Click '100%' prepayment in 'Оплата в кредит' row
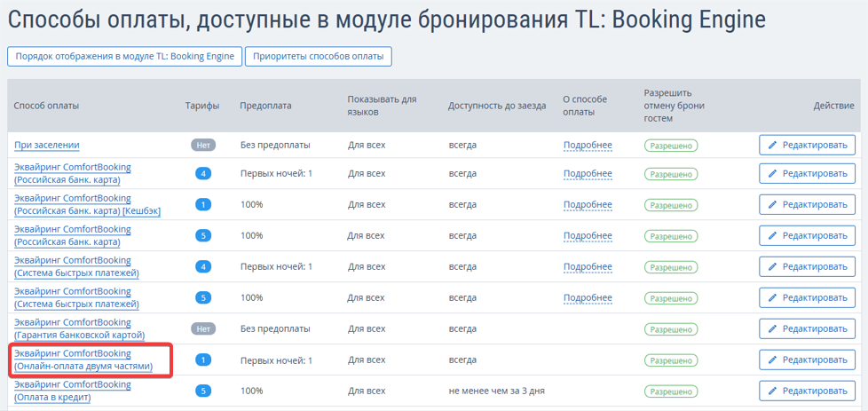Screen dimensions: 868x411 point(251,391)
